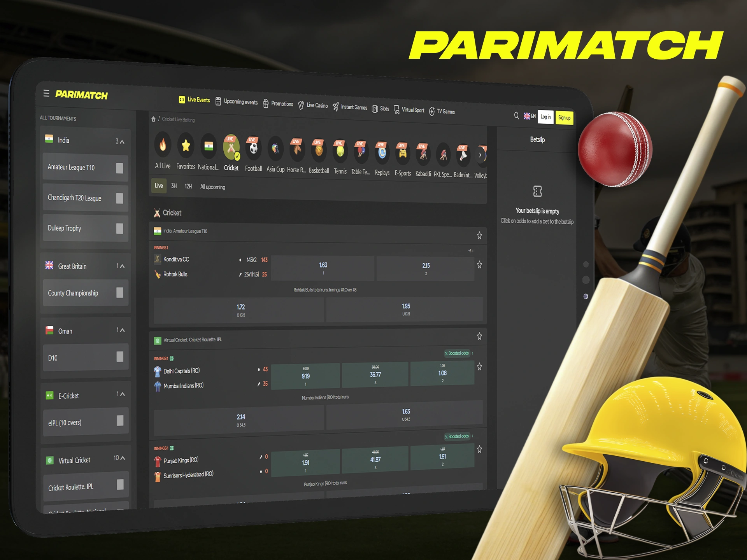747x560 pixels.
Task: Click the Log in button
Action: 545,116
